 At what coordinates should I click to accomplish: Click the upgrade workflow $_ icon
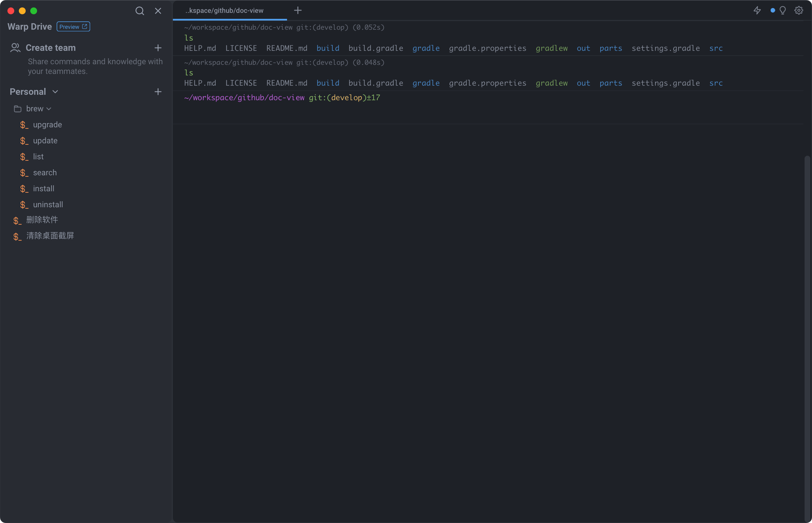click(24, 125)
